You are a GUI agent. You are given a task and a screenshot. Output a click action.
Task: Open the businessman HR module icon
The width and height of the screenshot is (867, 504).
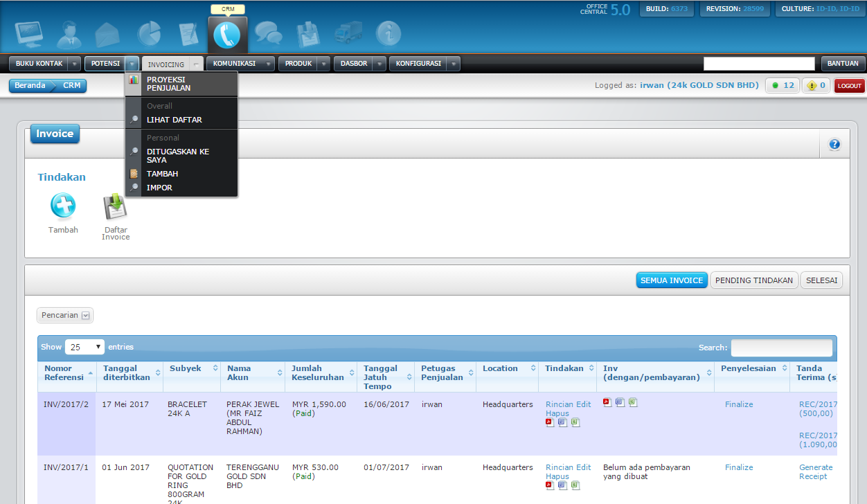69,34
